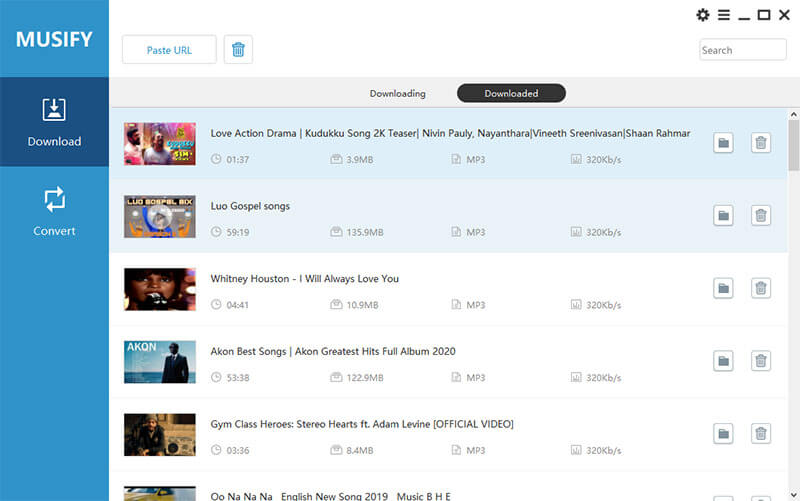Select 'Gym Class Heroes: Stereo Hearts' title
This screenshot has height=501, width=800.
click(x=362, y=424)
